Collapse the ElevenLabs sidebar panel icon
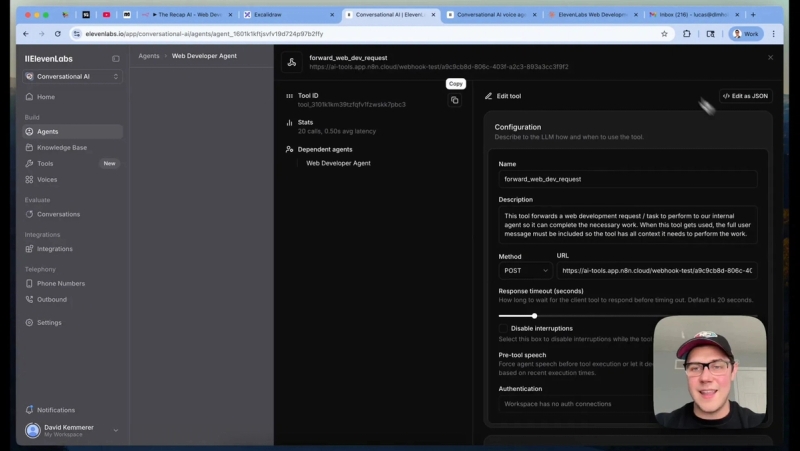Screen dimensions: 800x451 tap(116, 59)
